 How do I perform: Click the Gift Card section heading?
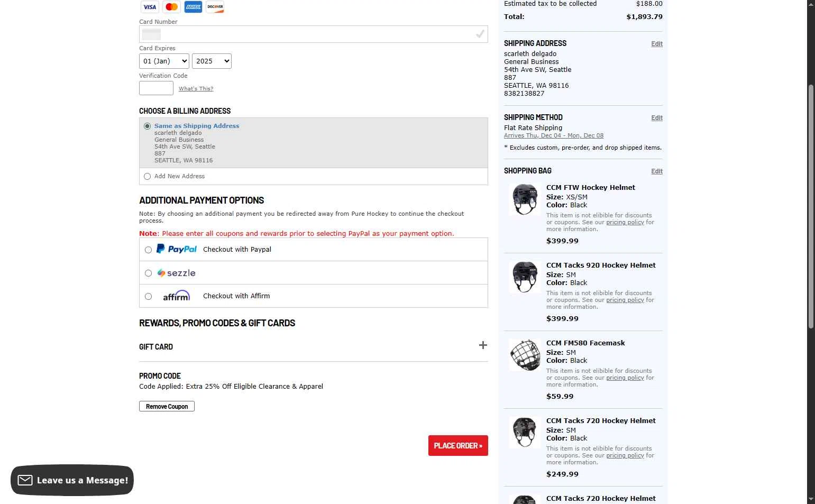click(156, 347)
